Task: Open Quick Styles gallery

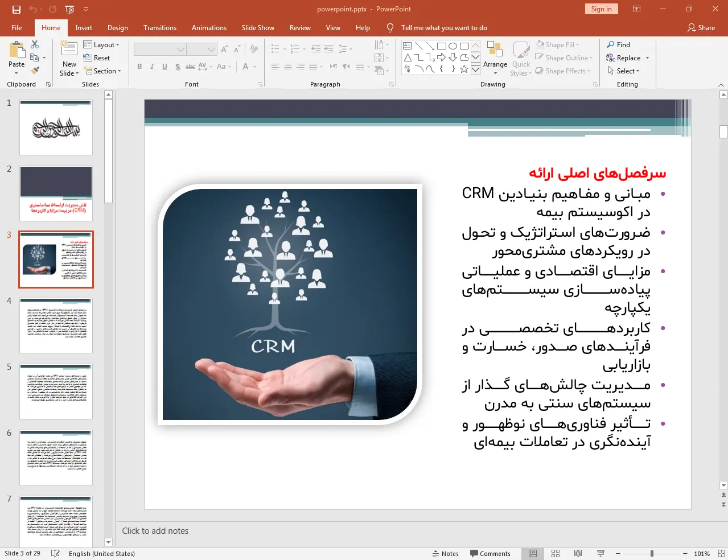Action: pyautogui.click(x=521, y=58)
